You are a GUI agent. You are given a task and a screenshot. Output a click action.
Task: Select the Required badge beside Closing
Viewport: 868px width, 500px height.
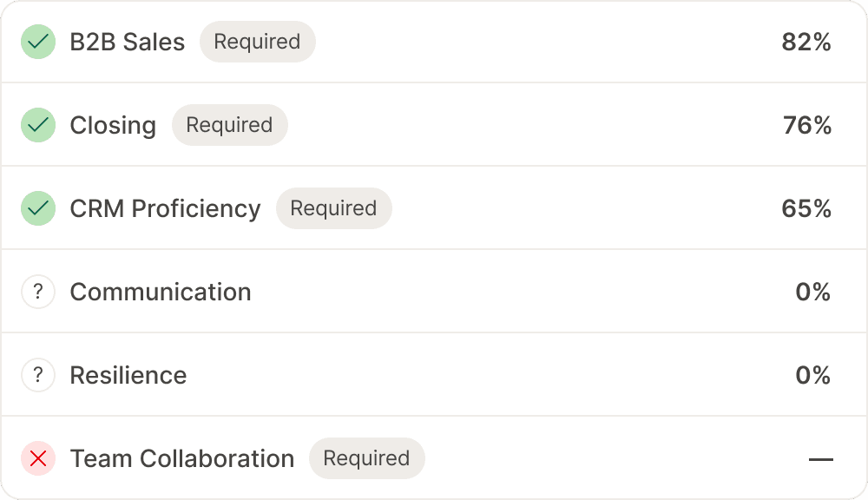click(230, 125)
